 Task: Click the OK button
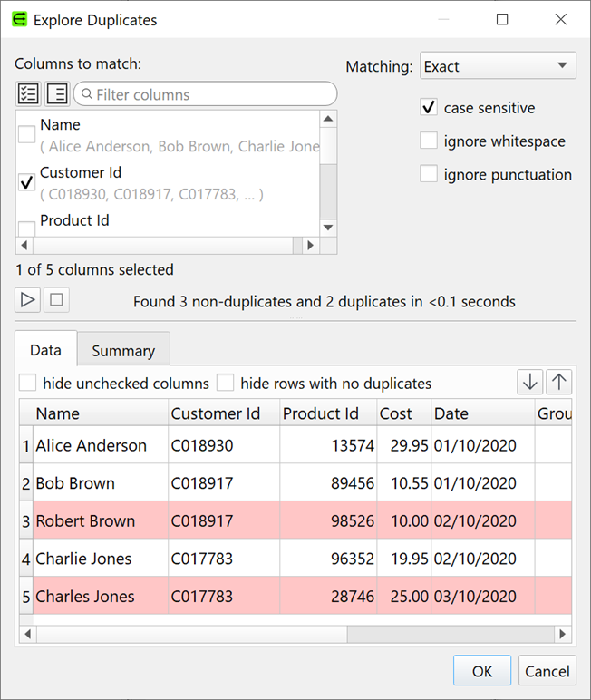(482, 671)
